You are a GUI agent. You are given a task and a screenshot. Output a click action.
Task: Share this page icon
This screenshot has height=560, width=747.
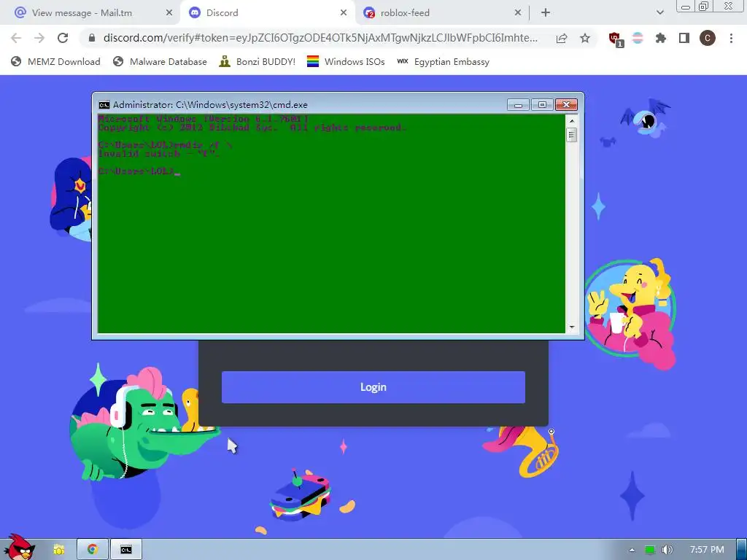pos(562,38)
